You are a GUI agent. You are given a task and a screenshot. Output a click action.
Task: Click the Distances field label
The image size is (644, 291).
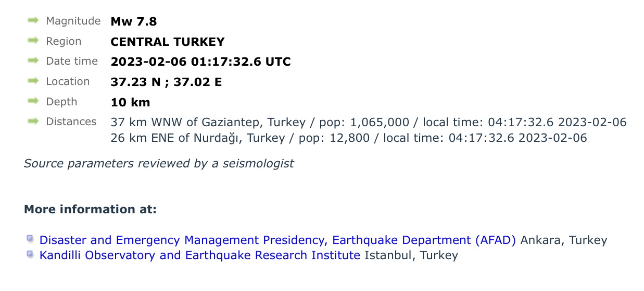tap(71, 122)
